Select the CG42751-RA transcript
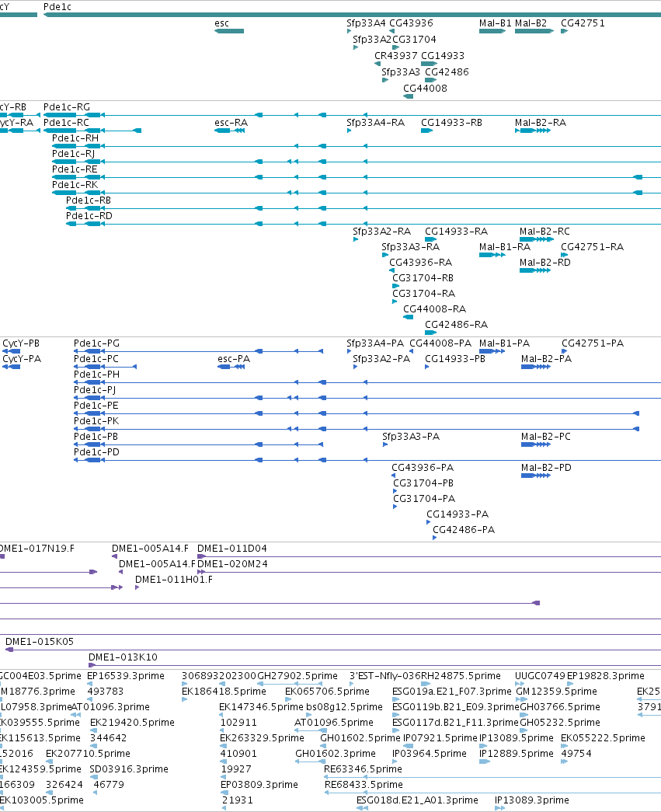The height and width of the screenshot is (812, 661). point(592,247)
